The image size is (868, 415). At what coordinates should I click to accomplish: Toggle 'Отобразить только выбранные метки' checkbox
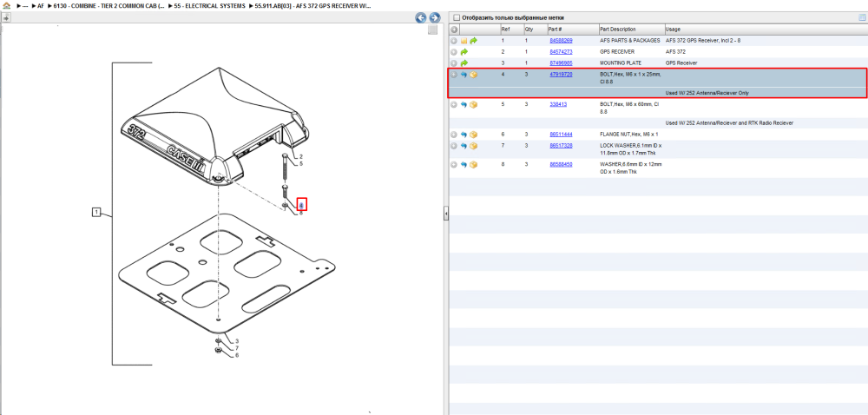point(457,17)
